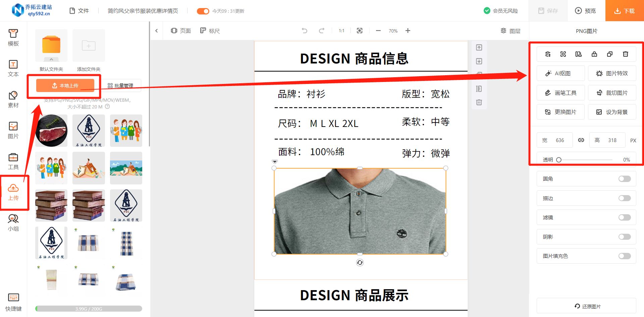Click the 更换图片 replace image button
This screenshot has width=644, height=317.
[560, 112]
